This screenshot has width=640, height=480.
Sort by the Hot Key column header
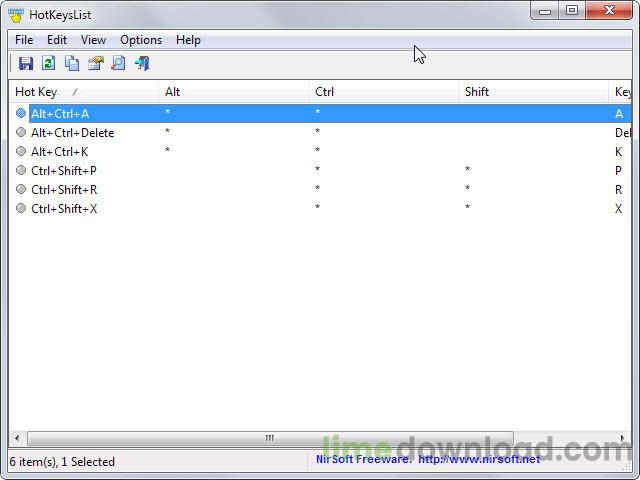pyautogui.click(x=84, y=92)
